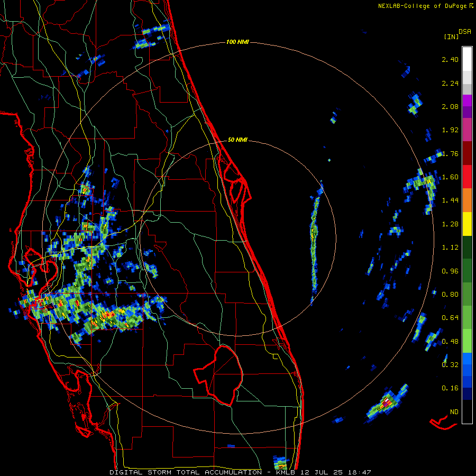476x476 pixels.
Task: Pick the orange legend color swatch
Action: point(467,200)
